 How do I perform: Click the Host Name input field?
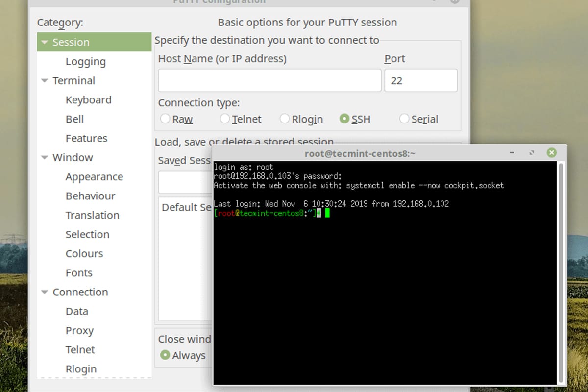tap(269, 80)
